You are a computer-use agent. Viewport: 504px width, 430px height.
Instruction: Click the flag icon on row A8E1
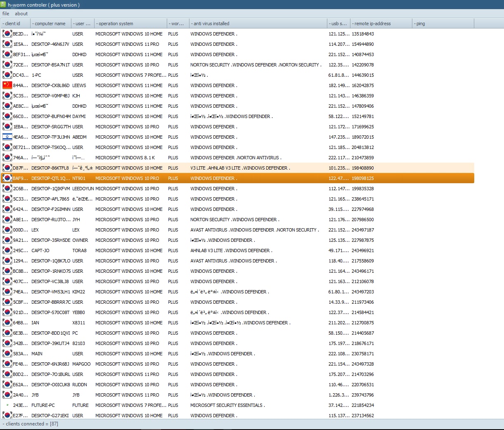tap(7, 220)
